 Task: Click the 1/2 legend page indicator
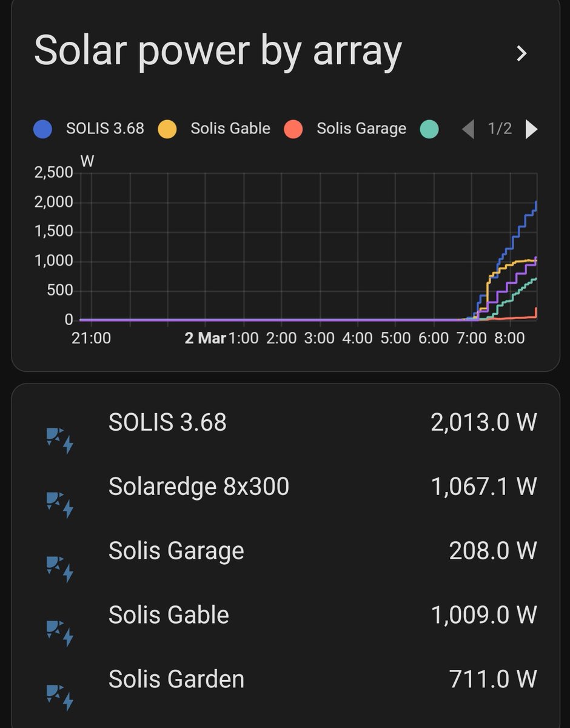coord(500,129)
